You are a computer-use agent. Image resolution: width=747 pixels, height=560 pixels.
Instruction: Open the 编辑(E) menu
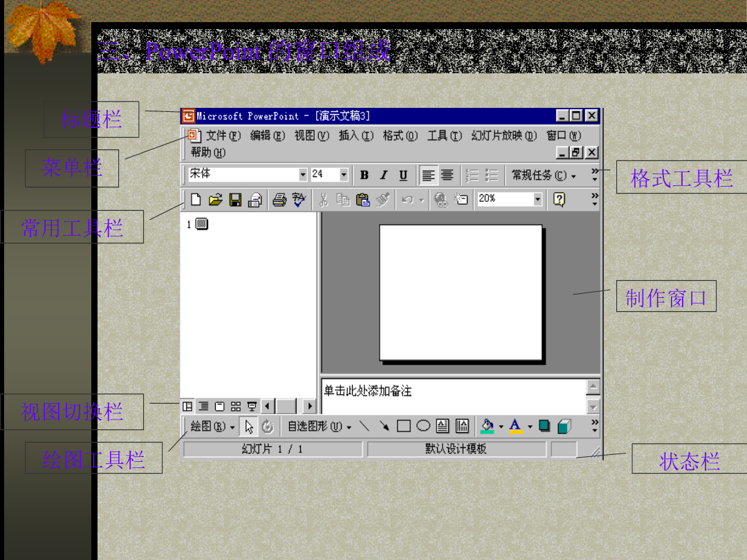(268, 136)
